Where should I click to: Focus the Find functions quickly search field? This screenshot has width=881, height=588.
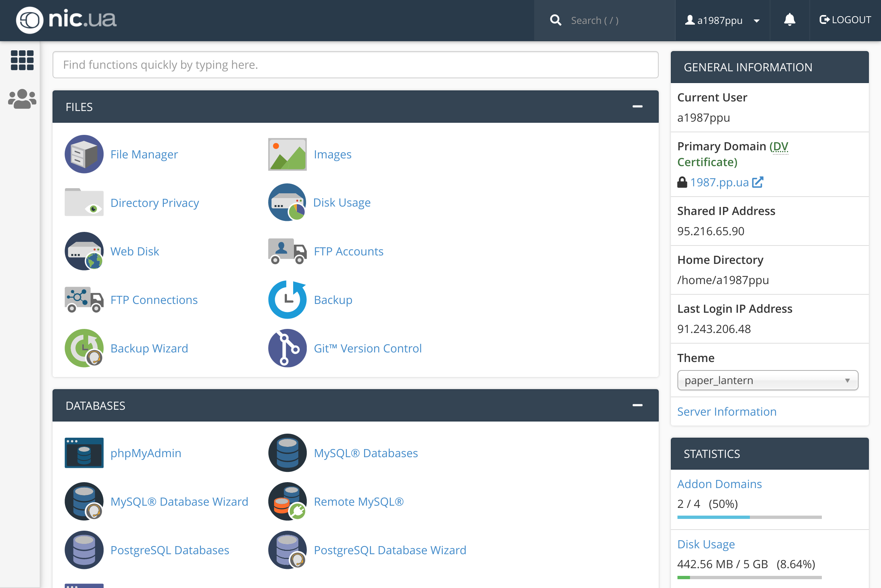355,65
